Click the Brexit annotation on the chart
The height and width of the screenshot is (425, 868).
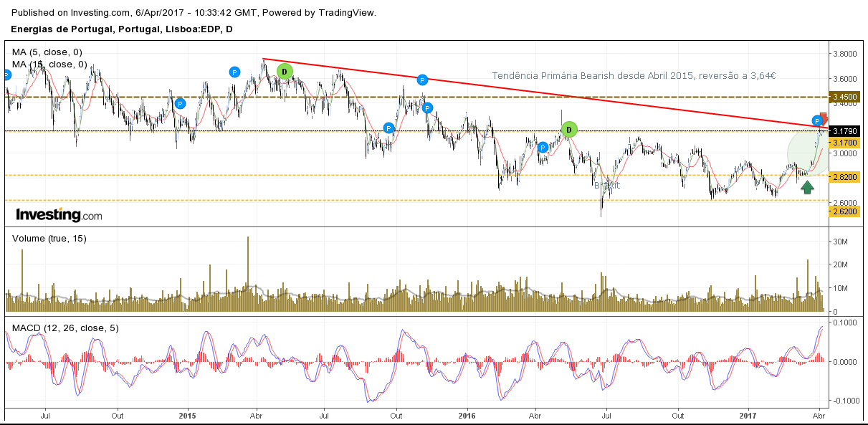pos(606,185)
